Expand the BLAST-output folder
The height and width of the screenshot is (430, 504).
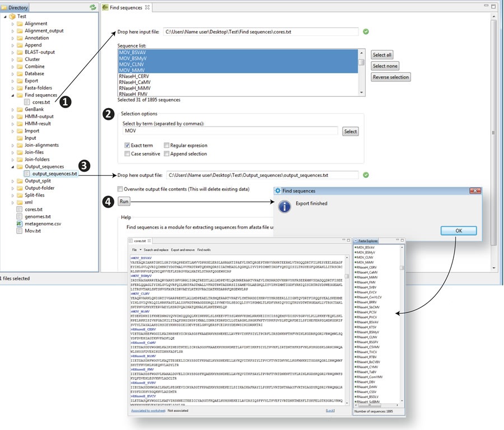[13, 53]
